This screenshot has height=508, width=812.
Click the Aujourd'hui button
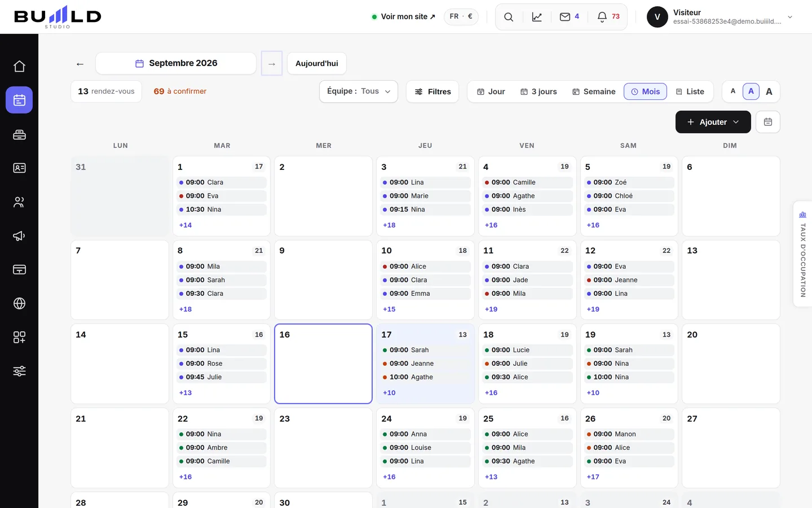(317, 63)
